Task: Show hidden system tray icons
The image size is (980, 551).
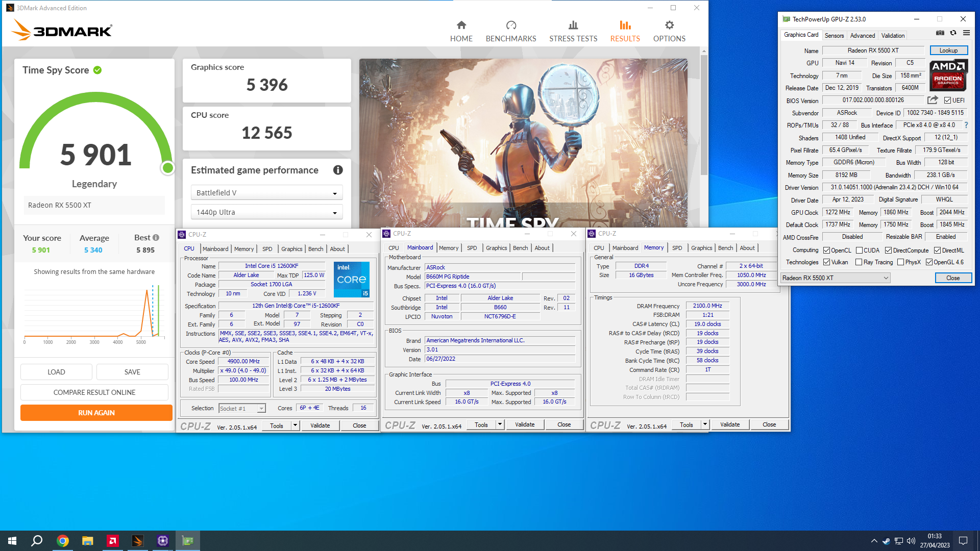Action: pyautogui.click(x=874, y=541)
